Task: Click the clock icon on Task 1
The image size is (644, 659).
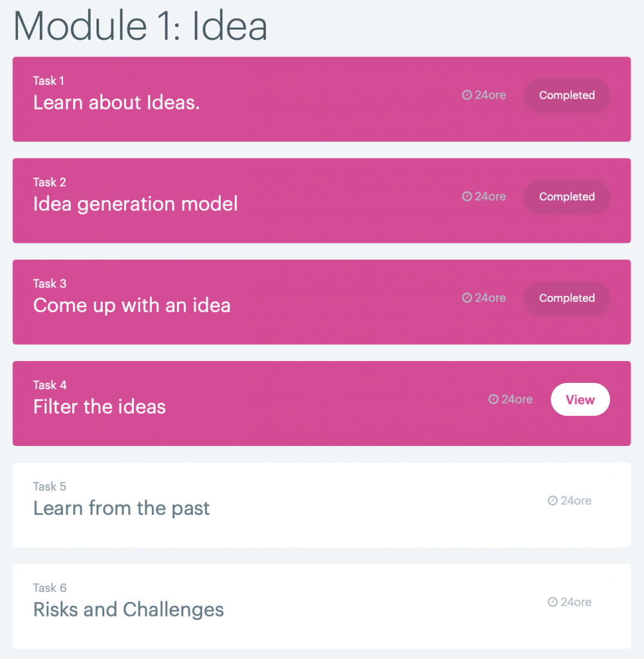Action: click(x=467, y=95)
